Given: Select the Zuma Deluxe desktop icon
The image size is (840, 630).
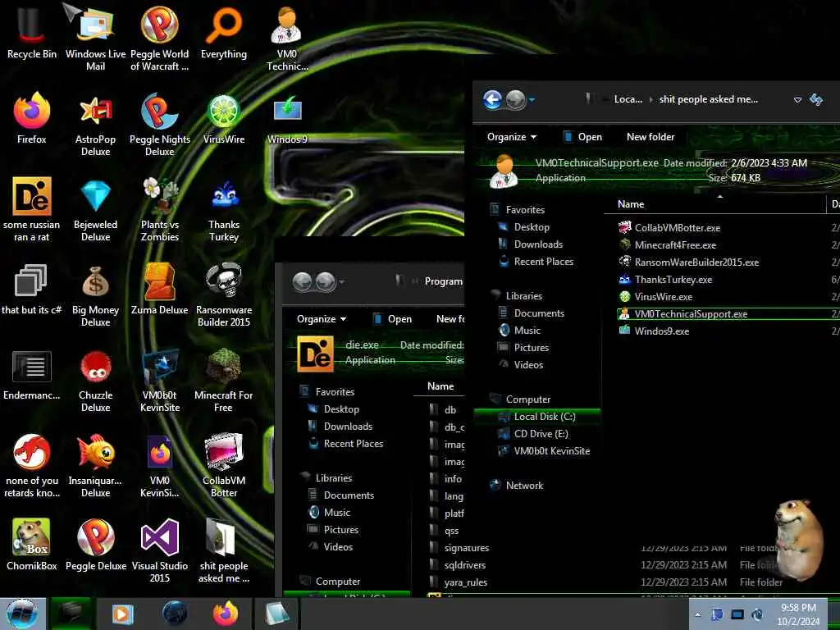Looking at the screenshot, I should (x=160, y=290).
